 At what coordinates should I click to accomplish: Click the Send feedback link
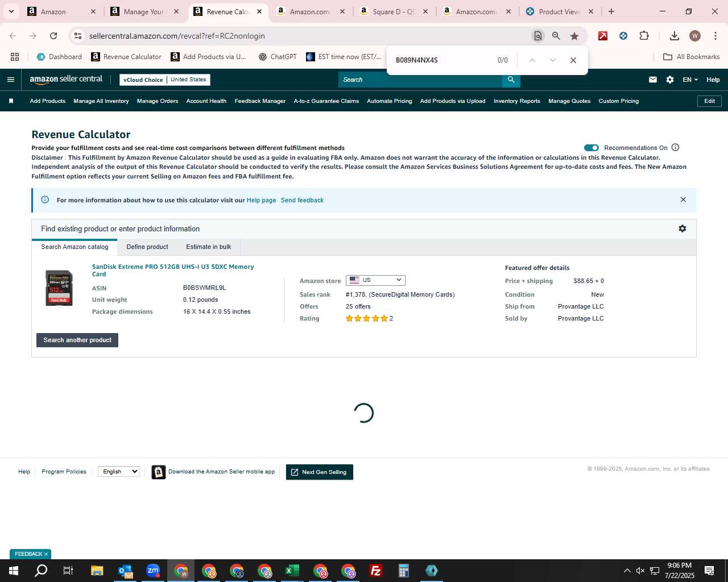302,200
